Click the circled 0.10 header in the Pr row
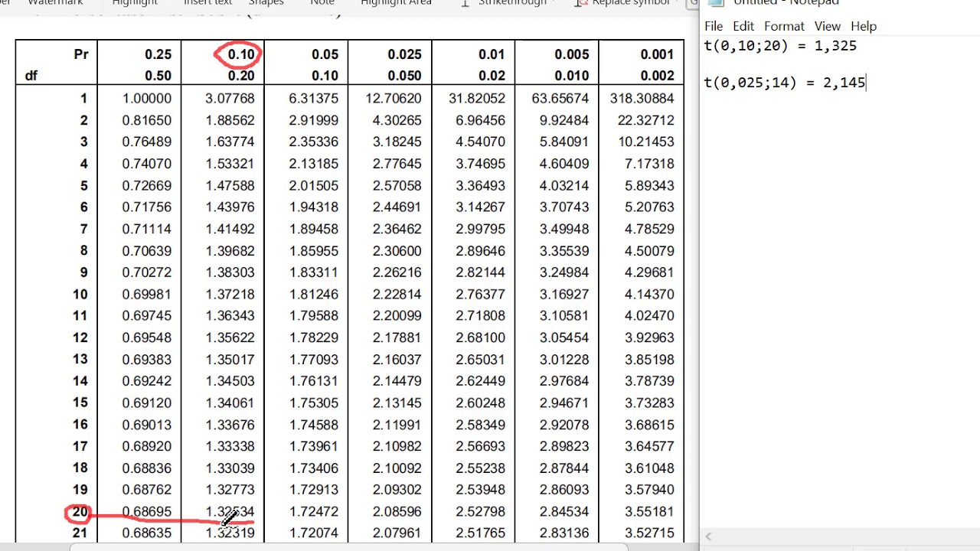Screen dimensions: 980x551 [x=240, y=54]
